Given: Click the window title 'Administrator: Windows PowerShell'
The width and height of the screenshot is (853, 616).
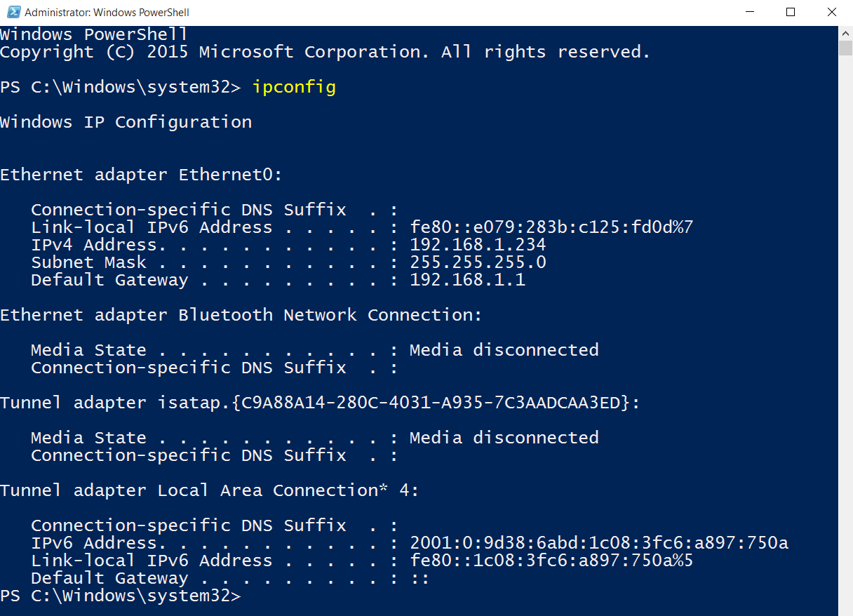Looking at the screenshot, I should point(107,13).
